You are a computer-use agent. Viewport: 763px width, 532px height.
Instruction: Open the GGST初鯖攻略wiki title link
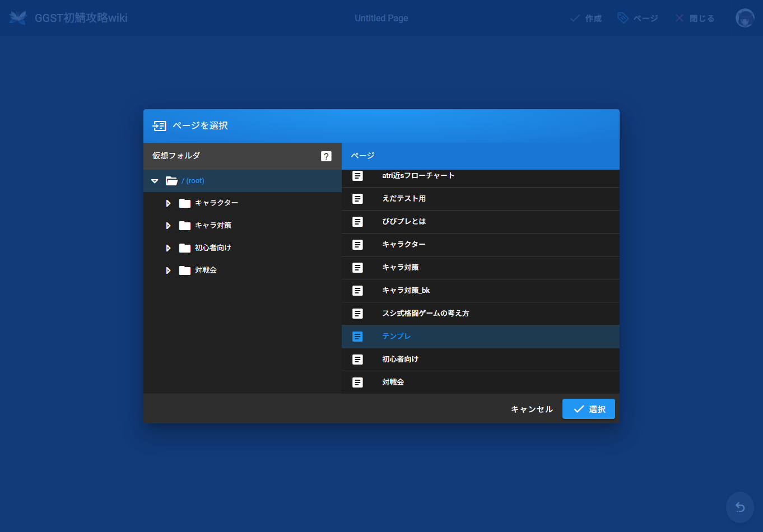[81, 18]
